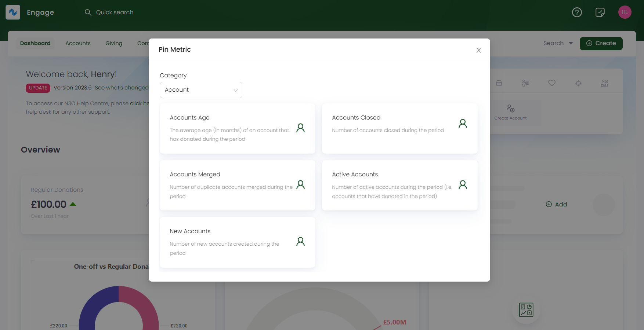Select the feedback person icon in shortcuts panel
644x330 pixels.
click(x=525, y=83)
